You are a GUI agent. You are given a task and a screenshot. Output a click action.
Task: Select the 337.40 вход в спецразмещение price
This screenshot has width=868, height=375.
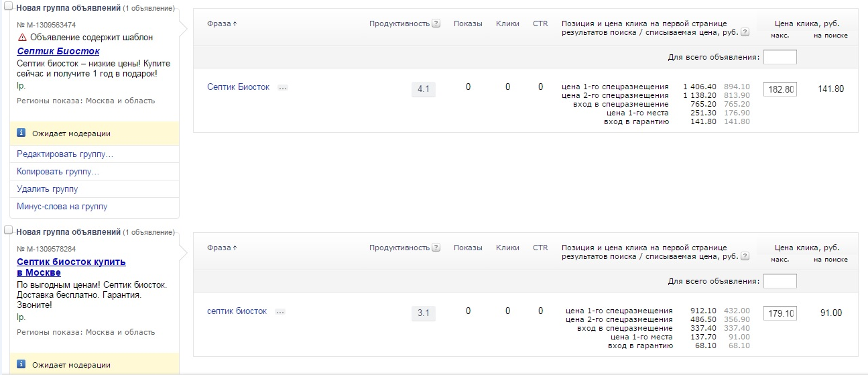click(704, 328)
